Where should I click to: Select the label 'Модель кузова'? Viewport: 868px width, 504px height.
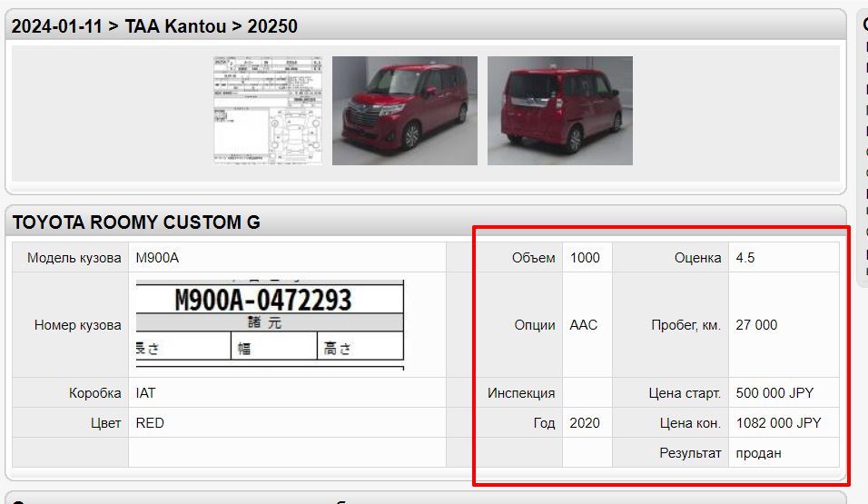[74, 258]
